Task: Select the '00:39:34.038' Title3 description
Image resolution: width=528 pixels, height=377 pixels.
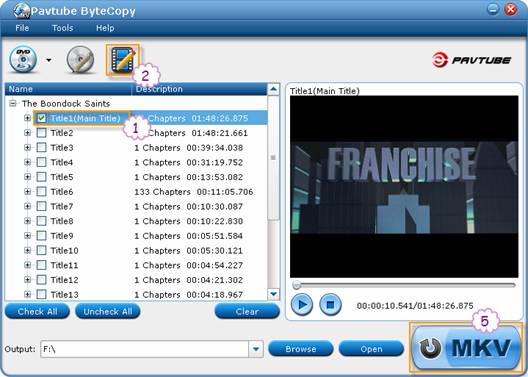Action: 214,148
